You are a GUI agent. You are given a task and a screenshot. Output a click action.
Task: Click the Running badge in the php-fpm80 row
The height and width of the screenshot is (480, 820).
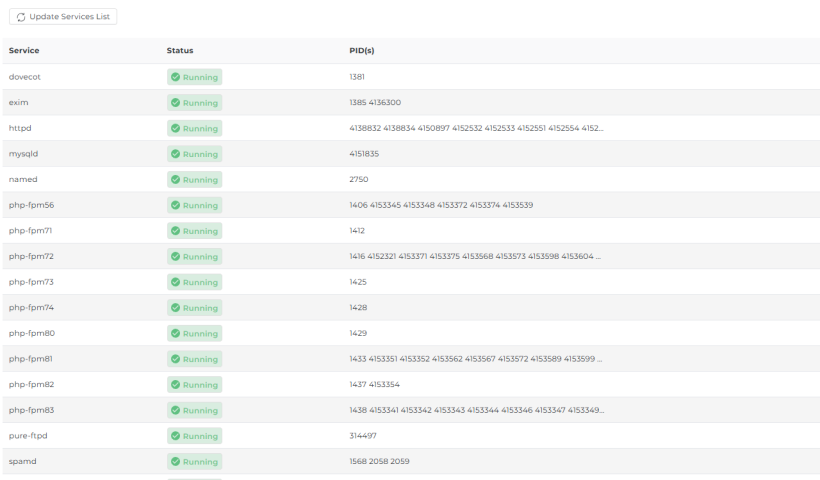(x=195, y=333)
